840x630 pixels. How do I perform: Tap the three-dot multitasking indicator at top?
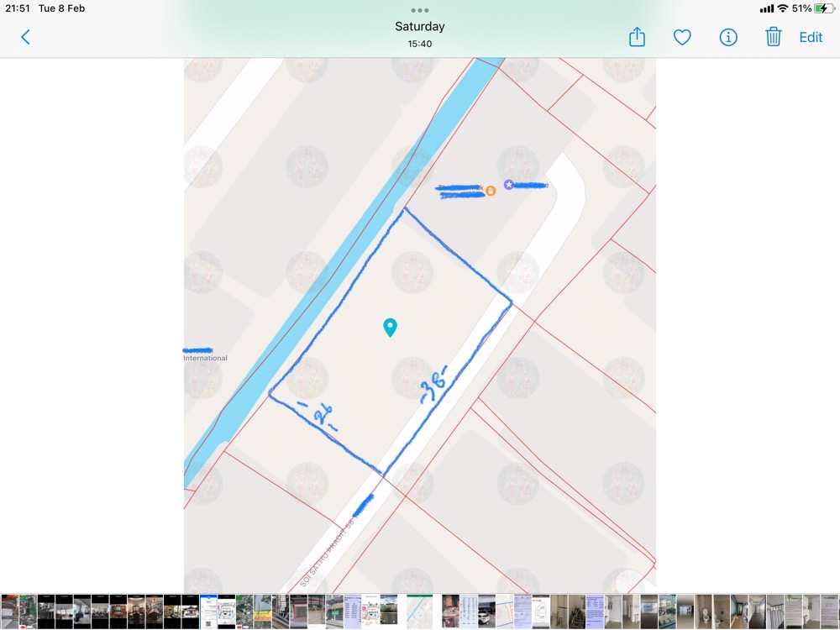coord(419,10)
